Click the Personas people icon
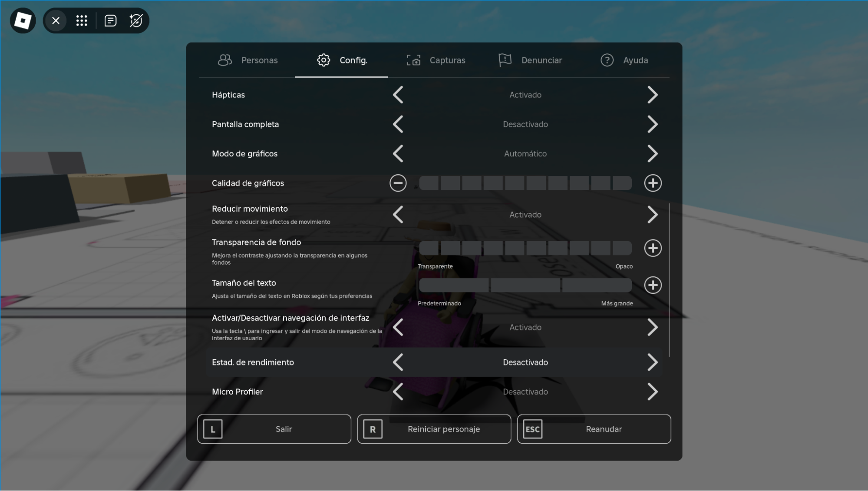Viewport: 868px width, 491px height. (224, 60)
